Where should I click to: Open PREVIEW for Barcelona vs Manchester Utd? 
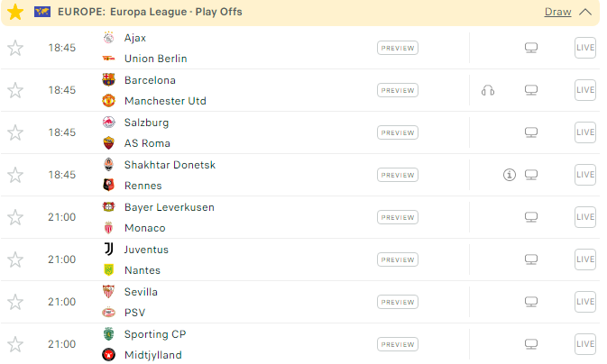(x=397, y=90)
